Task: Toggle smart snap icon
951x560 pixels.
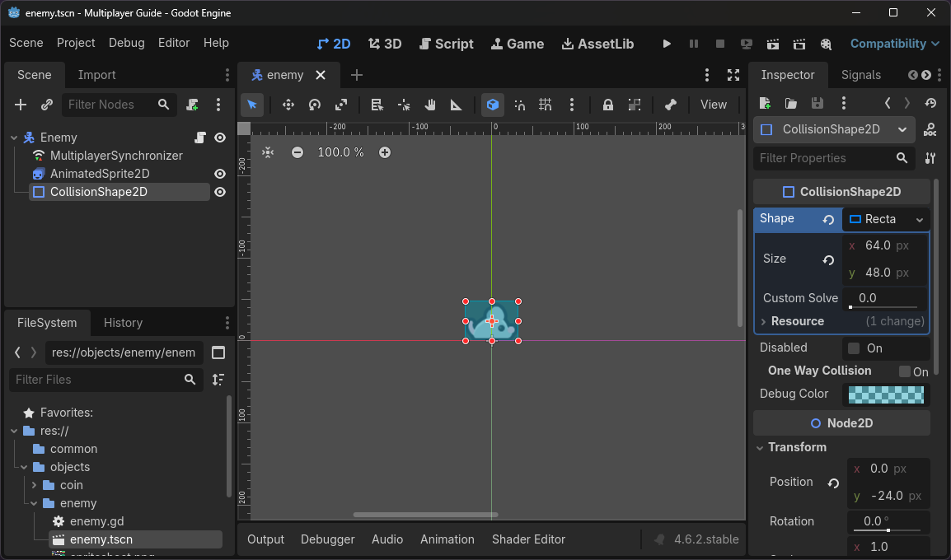Action: (520, 105)
